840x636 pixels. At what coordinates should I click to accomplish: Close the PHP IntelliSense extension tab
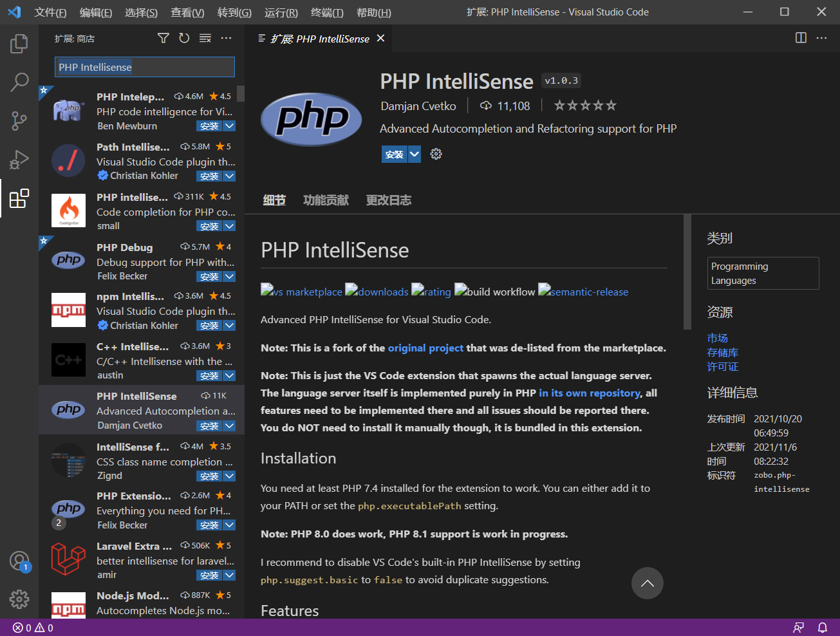[x=380, y=39]
